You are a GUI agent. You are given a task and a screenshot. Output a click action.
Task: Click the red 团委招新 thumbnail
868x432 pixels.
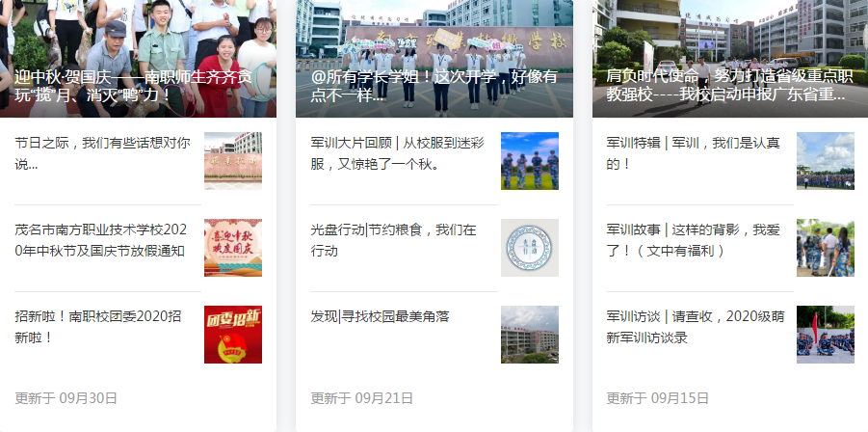233,335
